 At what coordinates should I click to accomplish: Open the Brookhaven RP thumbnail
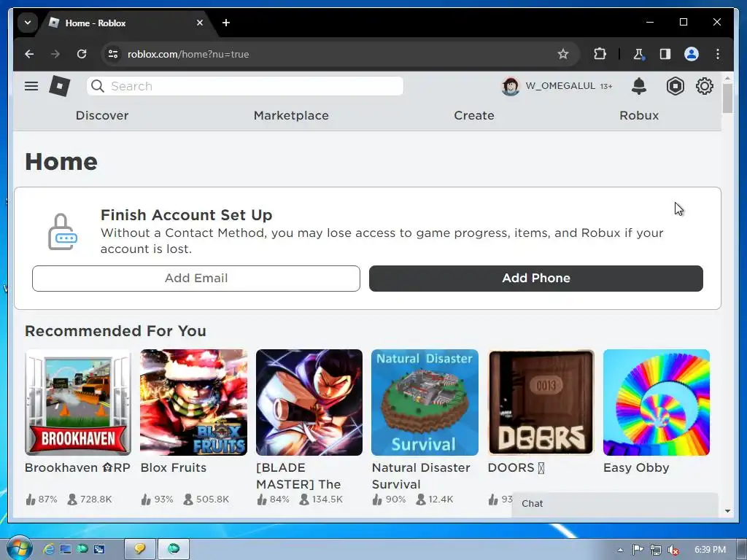point(78,402)
